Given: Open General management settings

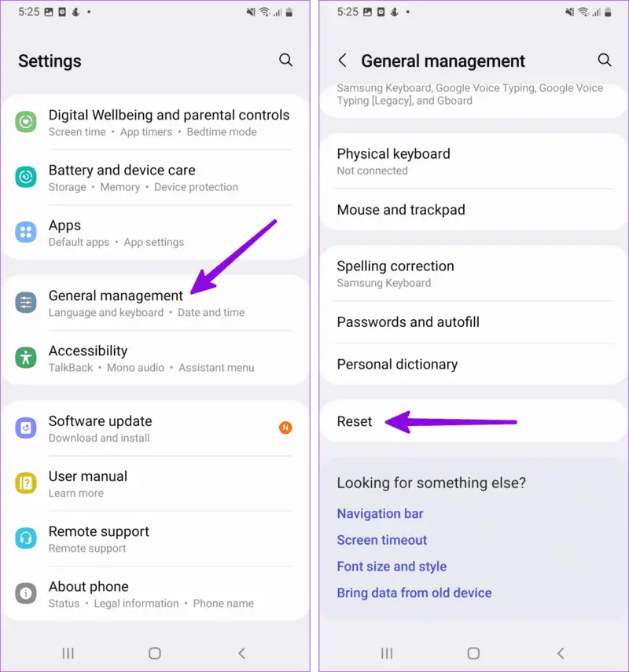Looking at the screenshot, I should click(x=155, y=303).
